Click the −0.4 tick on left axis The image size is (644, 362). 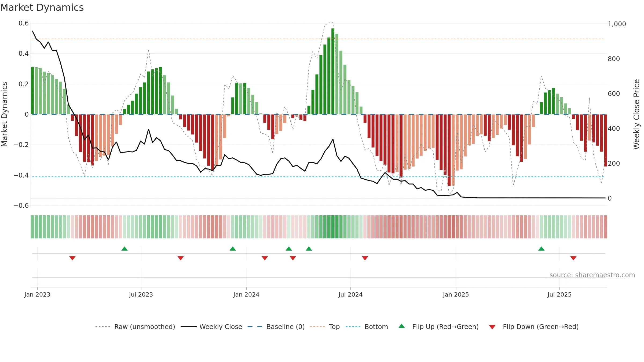click(x=21, y=175)
